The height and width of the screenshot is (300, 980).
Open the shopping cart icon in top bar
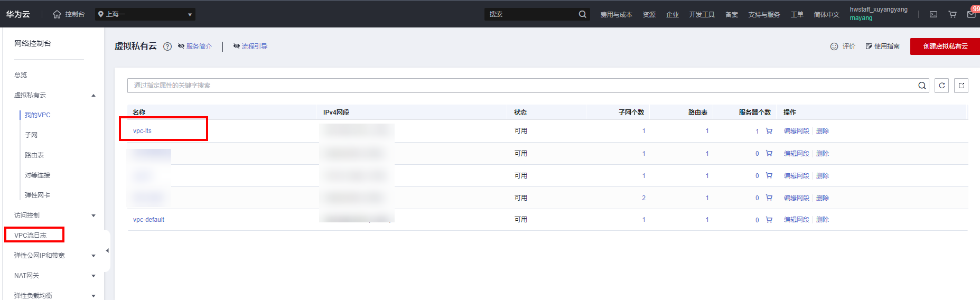pos(953,14)
